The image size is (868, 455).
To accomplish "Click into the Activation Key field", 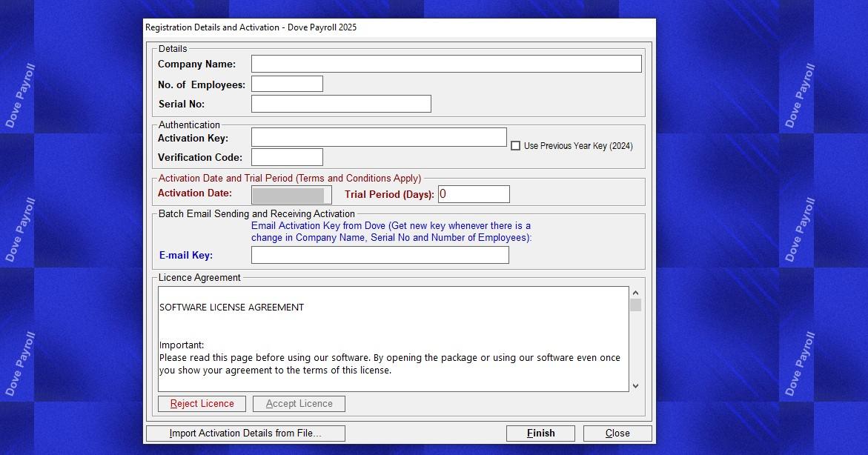I will click(x=379, y=137).
